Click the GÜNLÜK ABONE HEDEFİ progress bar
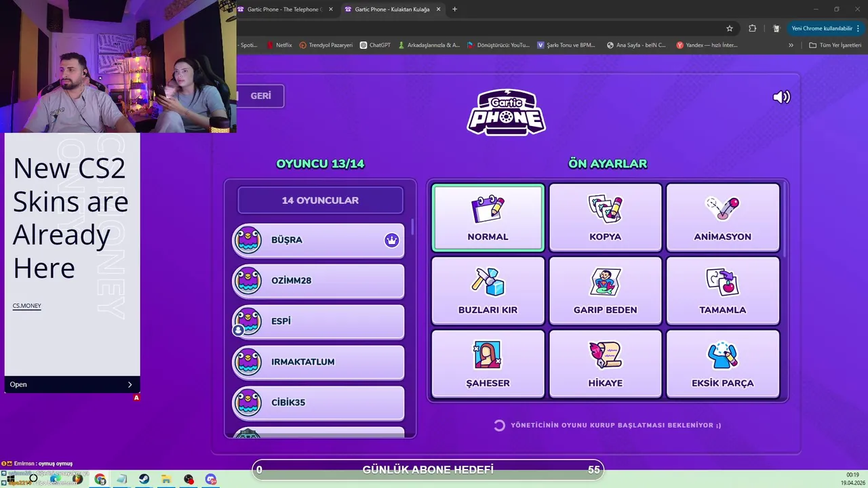868x488 pixels. (428, 470)
